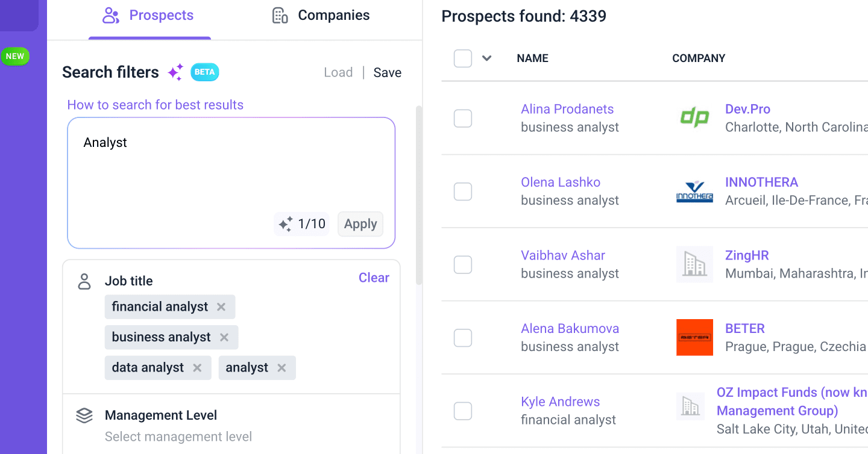Remove the data analyst tag
868x454 pixels.
pos(197,368)
